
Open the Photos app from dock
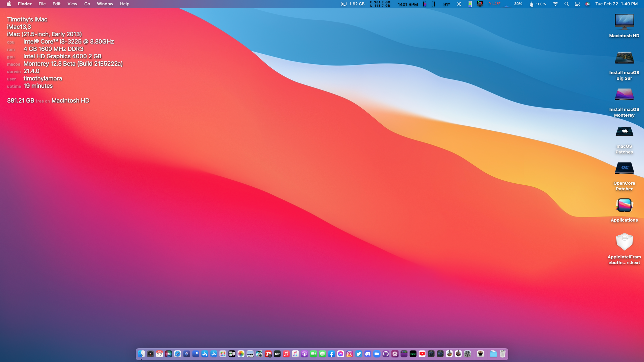pos(241,354)
